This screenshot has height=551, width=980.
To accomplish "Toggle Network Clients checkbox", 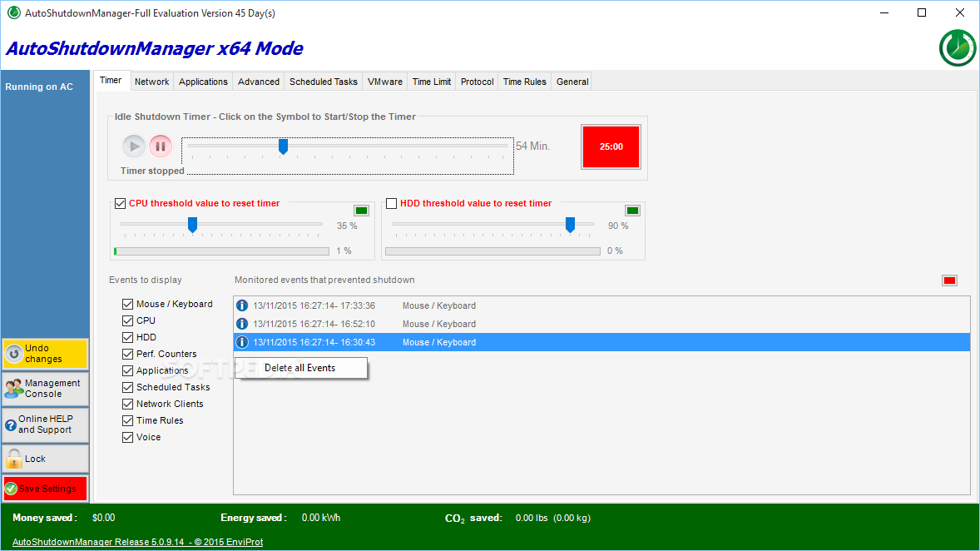I will [x=127, y=404].
